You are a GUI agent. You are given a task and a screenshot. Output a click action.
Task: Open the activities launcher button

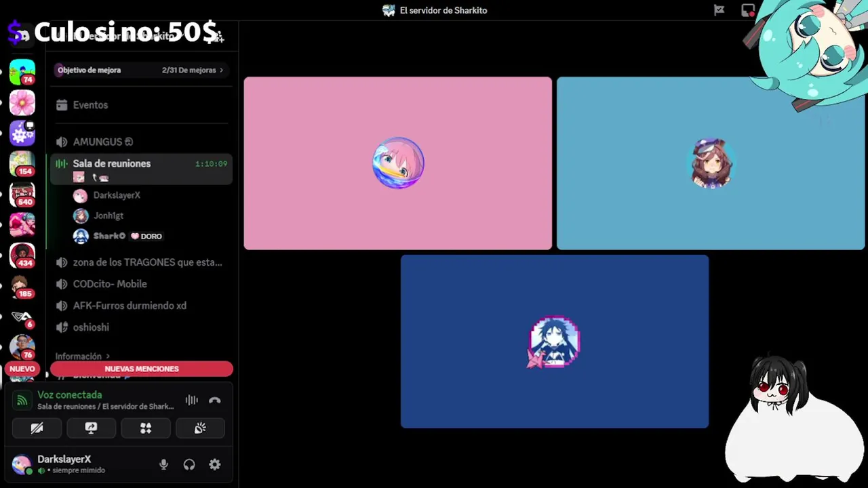point(145,428)
